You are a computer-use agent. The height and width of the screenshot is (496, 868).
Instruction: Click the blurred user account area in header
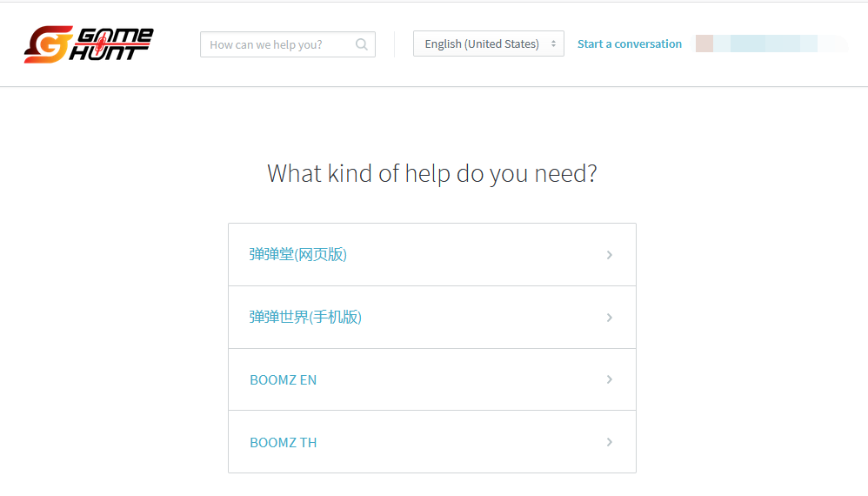pos(771,44)
